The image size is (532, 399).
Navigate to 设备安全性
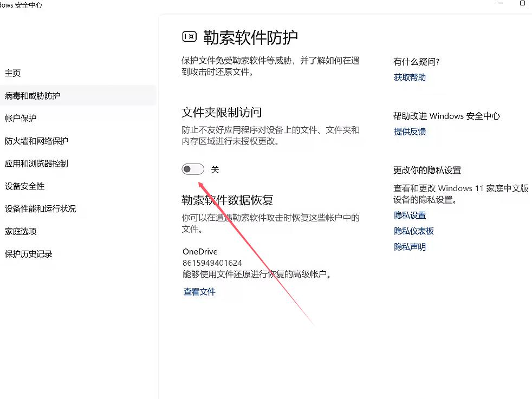pyautogui.click(x=24, y=186)
